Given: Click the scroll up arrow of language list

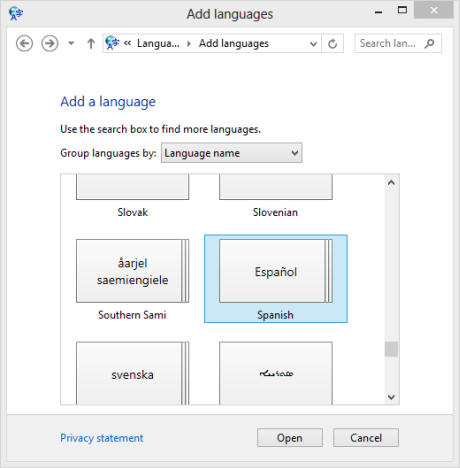Looking at the screenshot, I should tap(391, 182).
